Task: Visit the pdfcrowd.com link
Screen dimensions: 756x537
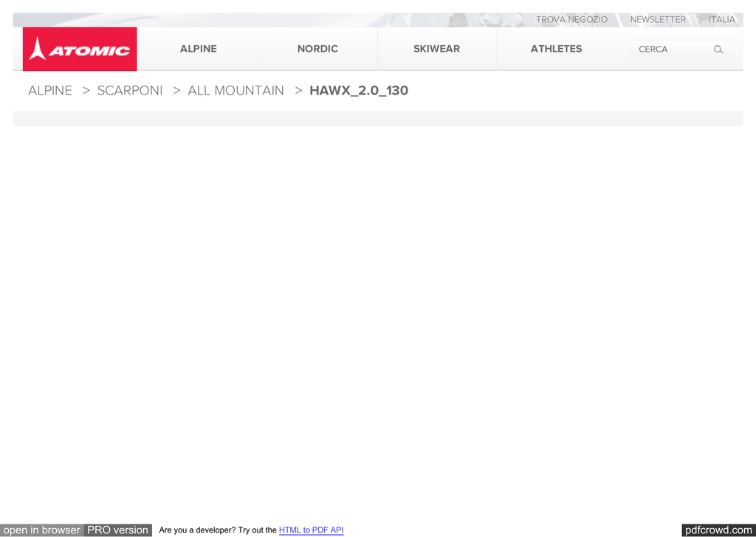Action: (718, 530)
